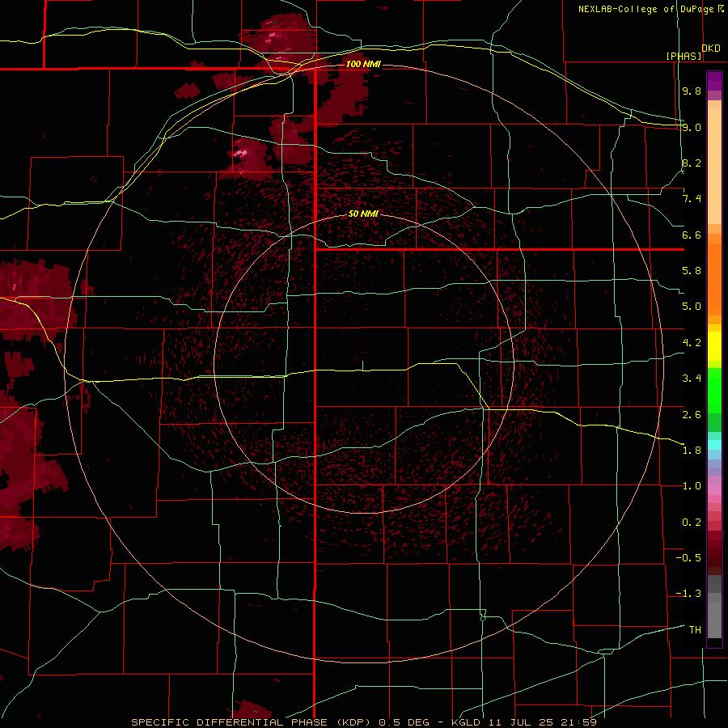Click the yellow segment of the color bar
This screenshot has height=728, width=728.
point(714,346)
